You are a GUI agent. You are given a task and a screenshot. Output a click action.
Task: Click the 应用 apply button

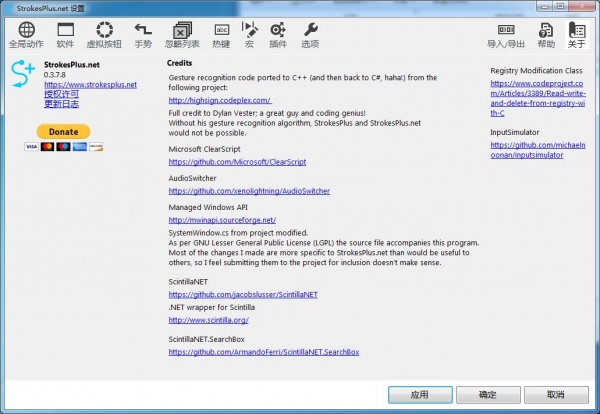tap(418, 394)
